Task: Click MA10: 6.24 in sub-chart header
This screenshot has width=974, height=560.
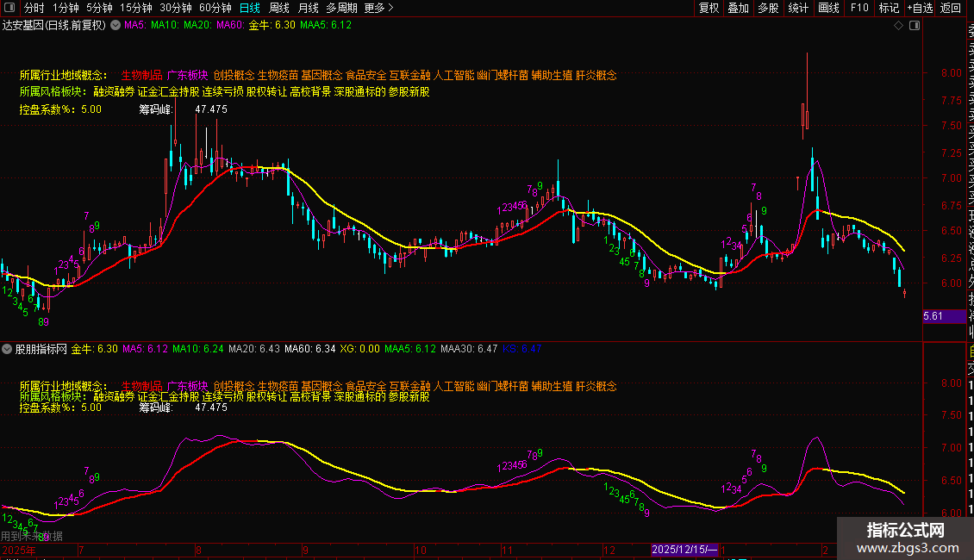Action: (197, 349)
